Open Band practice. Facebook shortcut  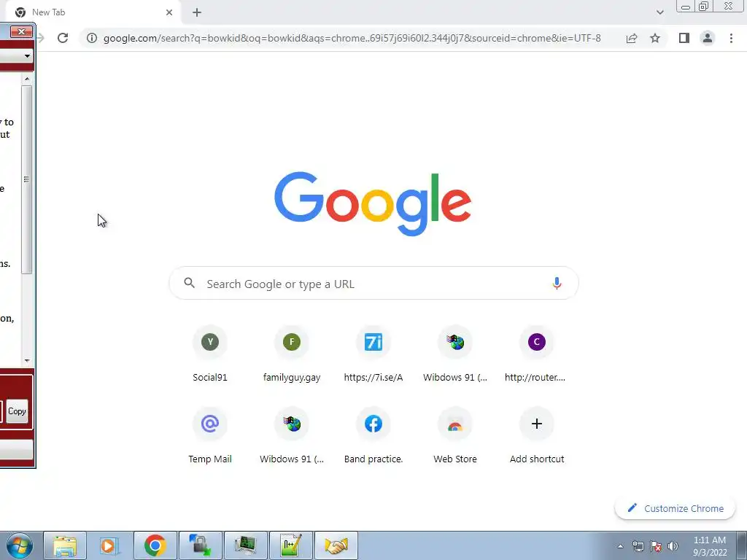click(x=373, y=437)
